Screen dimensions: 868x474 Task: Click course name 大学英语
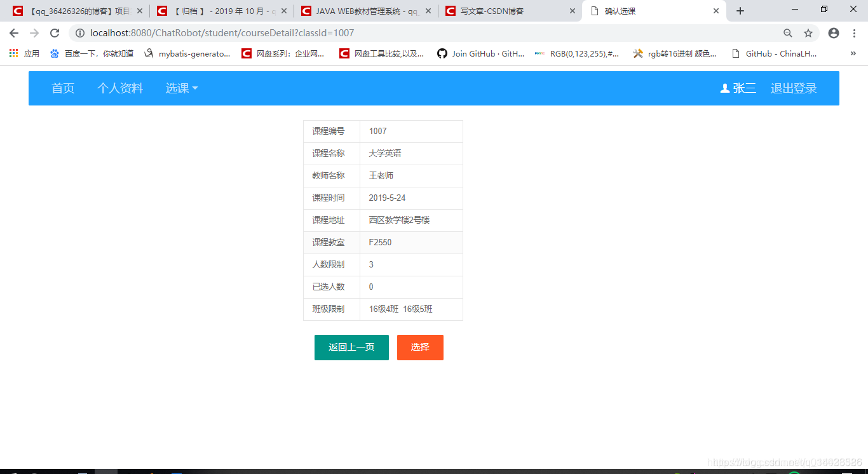[x=385, y=154]
